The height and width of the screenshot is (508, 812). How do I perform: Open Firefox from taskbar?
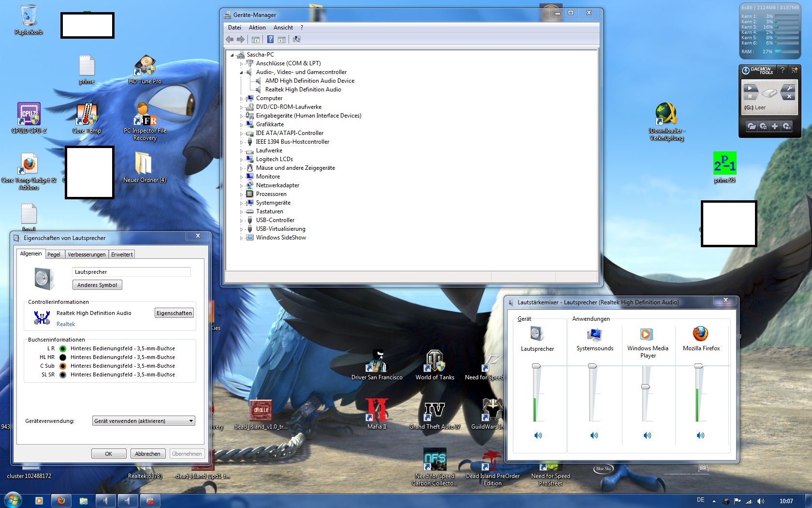[x=61, y=501]
